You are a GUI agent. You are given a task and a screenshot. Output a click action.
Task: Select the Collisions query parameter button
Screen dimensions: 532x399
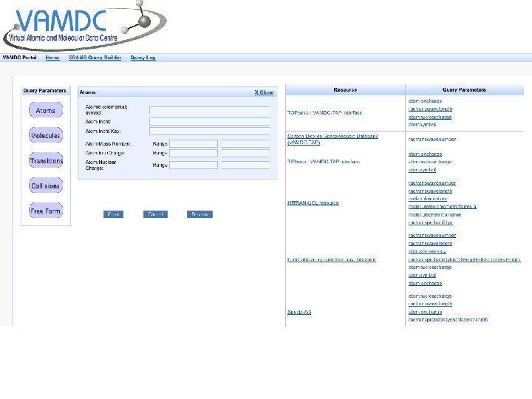46,185
